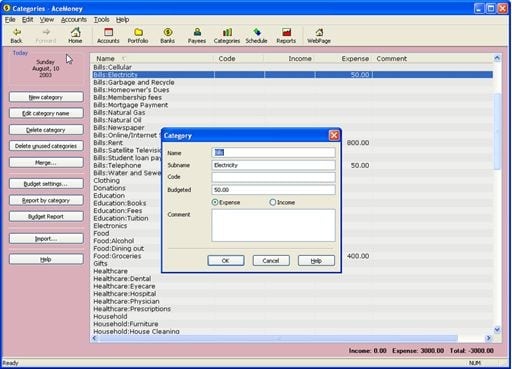Select the Household:Furniture row

292,324
